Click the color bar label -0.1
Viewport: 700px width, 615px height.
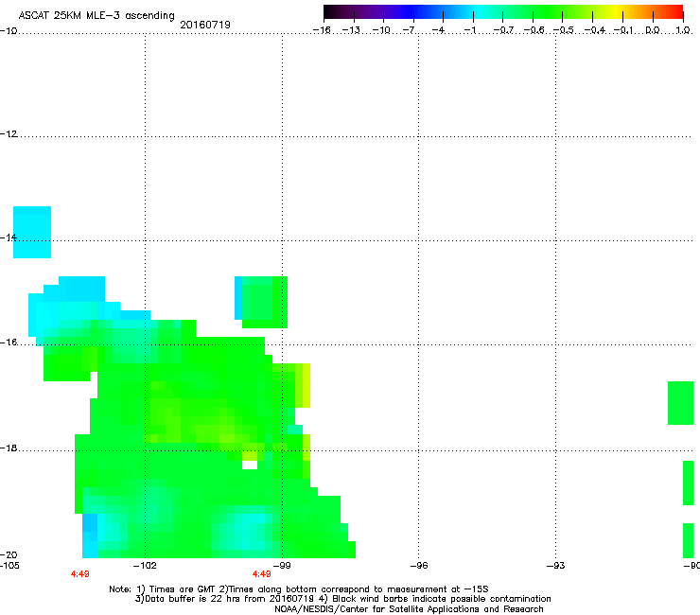pyautogui.click(x=623, y=30)
